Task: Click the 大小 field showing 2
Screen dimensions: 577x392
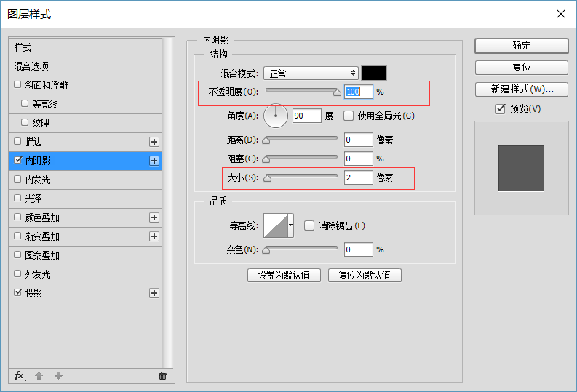Action: coord(359,177)
